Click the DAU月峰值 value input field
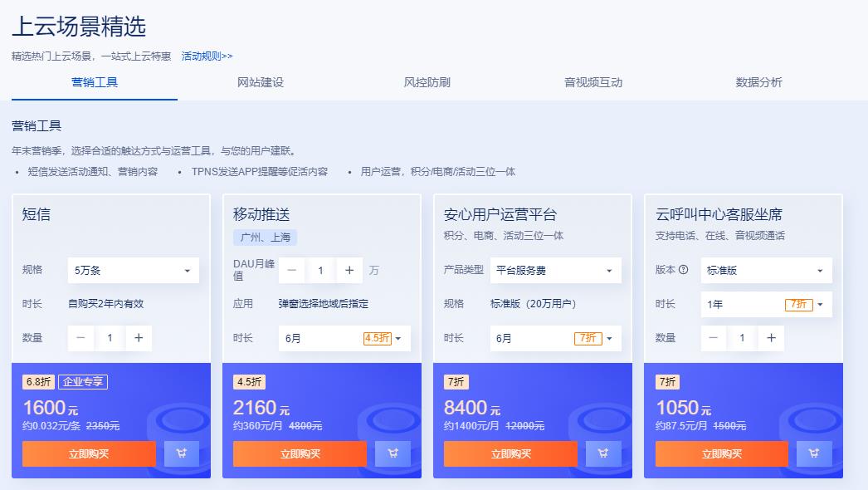The width and height of the screenshot is (868, 490). pyautogui.click(x=320, y=271)
